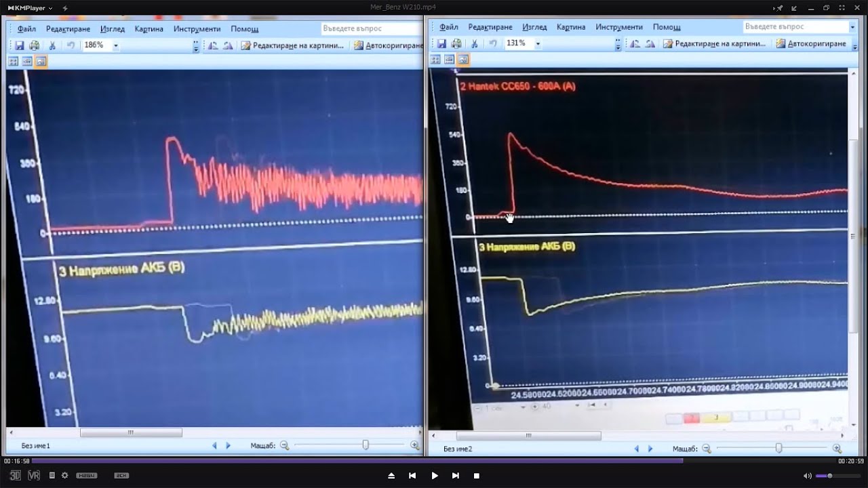Click the Save icon in right window toolbar
The image size is (868, 488).
coord(441,43)
